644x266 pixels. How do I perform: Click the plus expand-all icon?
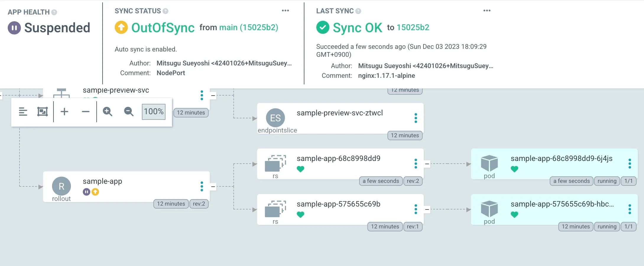click(64, 112)
